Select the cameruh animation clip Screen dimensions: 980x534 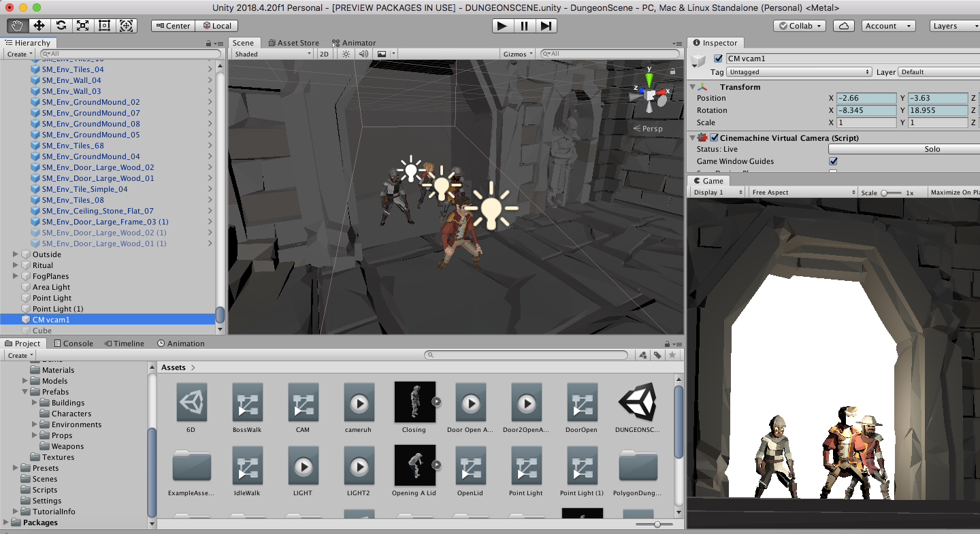(x=358, y=407)
